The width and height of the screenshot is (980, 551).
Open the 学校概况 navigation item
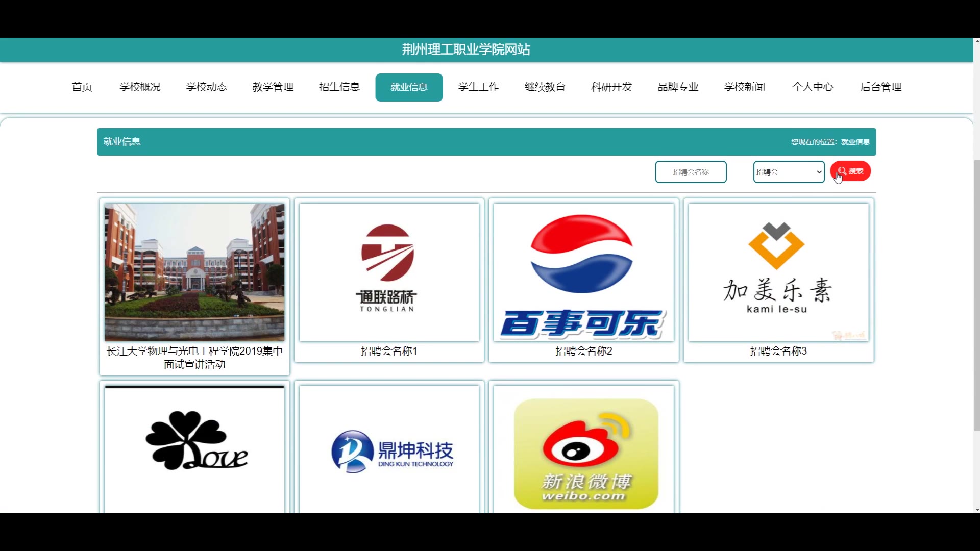tap(140, 87)
